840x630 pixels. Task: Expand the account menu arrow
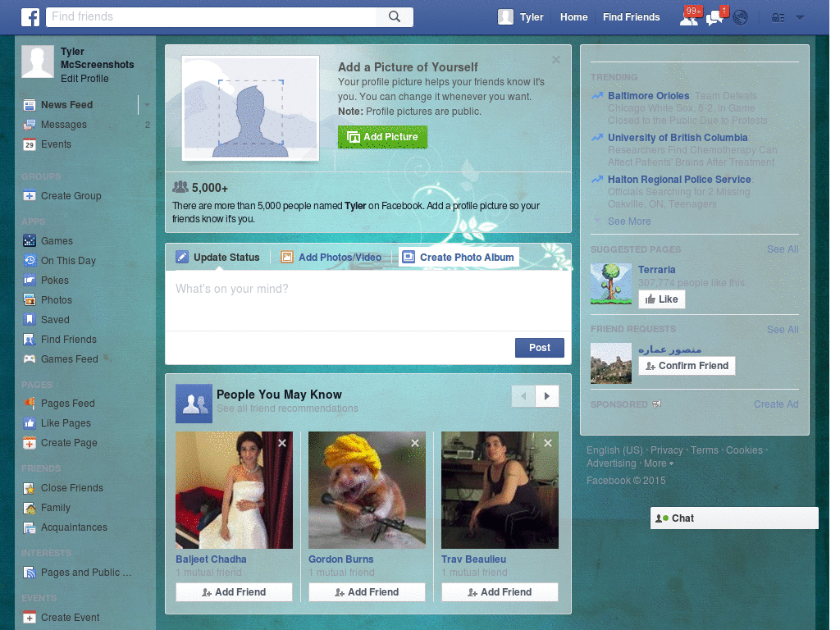[x=800, y=18]
